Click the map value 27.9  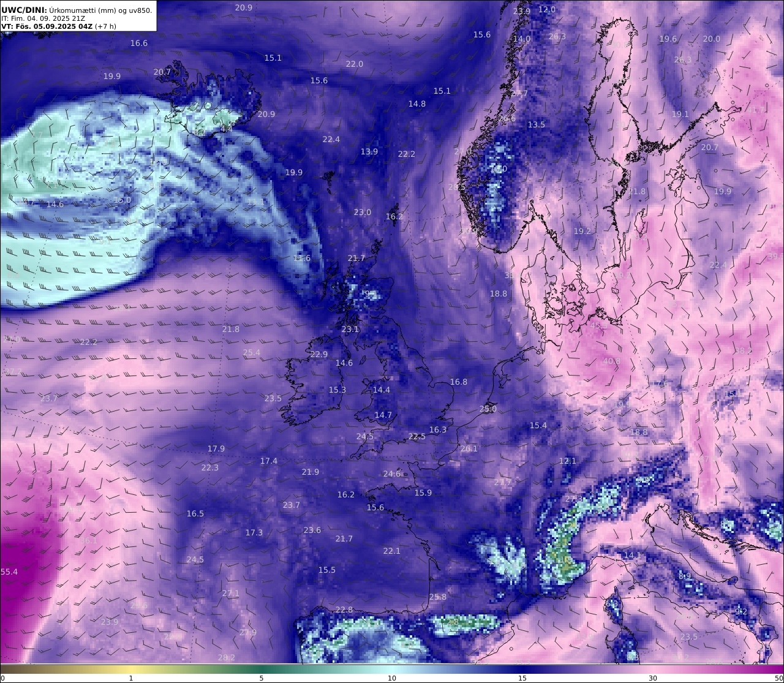point(248,633)
